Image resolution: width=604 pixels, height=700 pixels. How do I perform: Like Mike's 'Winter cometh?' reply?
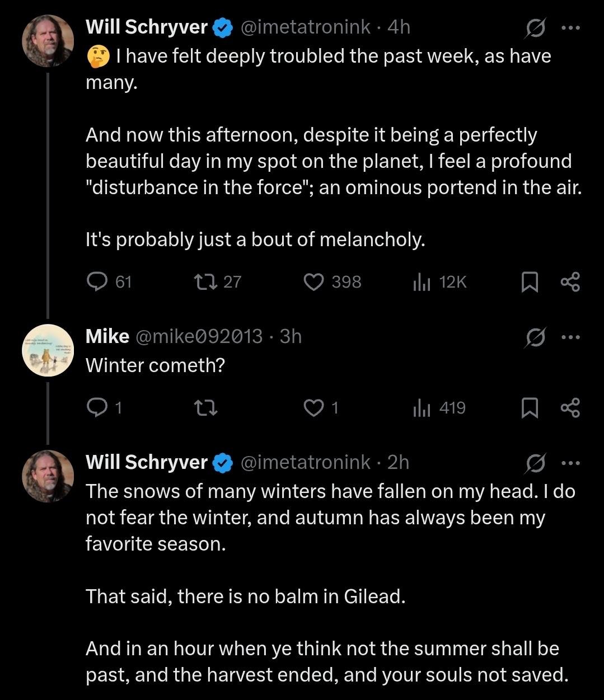312,408
